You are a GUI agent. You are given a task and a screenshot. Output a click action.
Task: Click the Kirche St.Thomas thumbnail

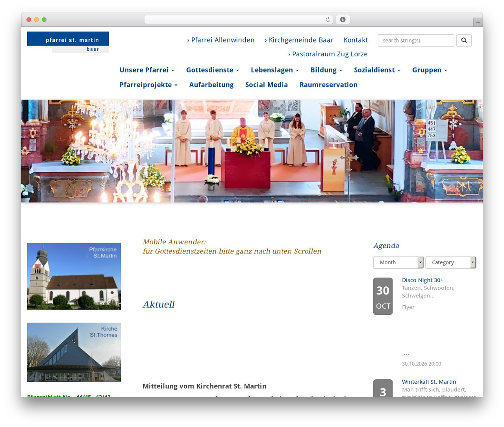(74, 352)
